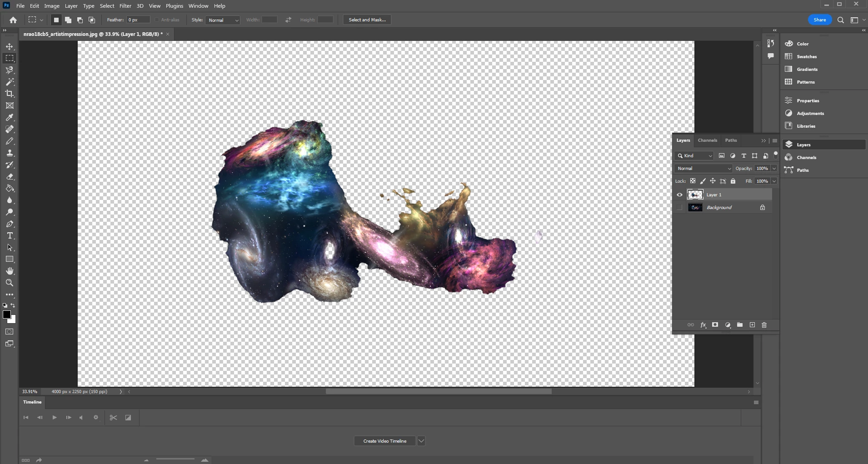The image size is (868, 464).
Task: Open the Filter menu
Action: coord(125,6)
